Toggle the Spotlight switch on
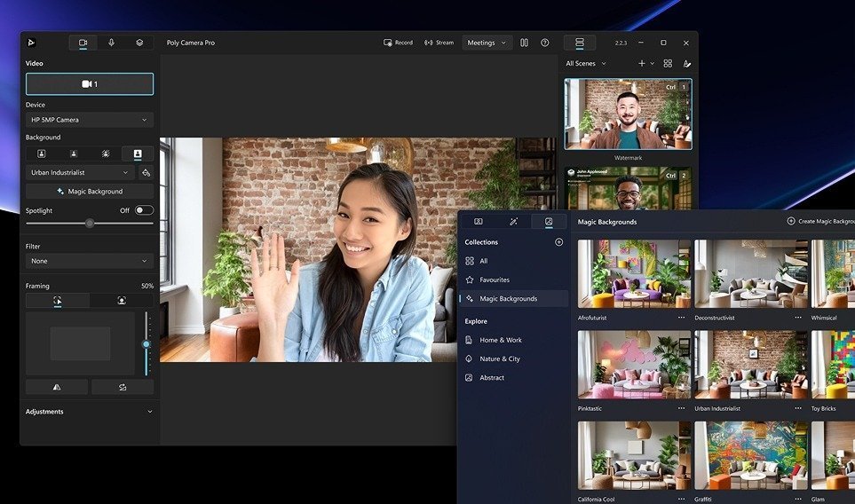 pos(144,210)
